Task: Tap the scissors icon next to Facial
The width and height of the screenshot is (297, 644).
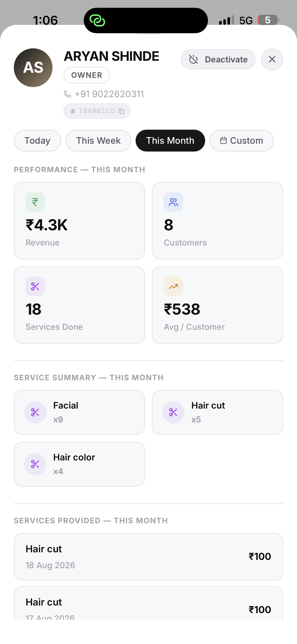Action: pos(35,413)
